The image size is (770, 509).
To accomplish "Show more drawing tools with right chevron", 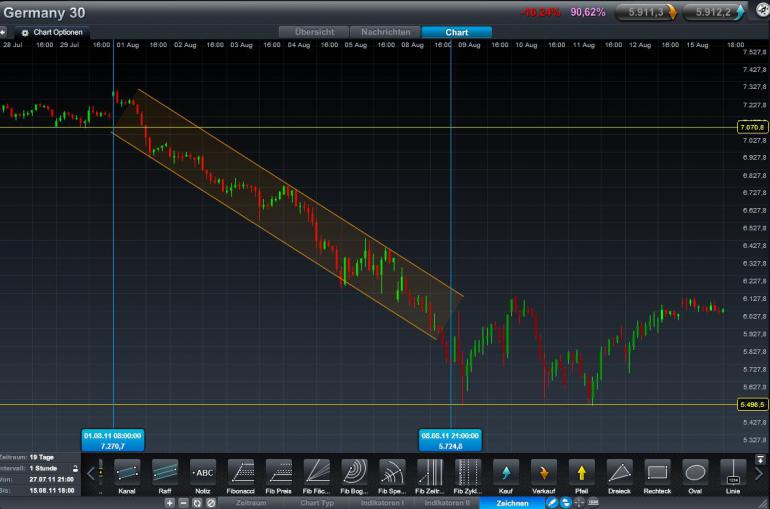I will 759,474.
